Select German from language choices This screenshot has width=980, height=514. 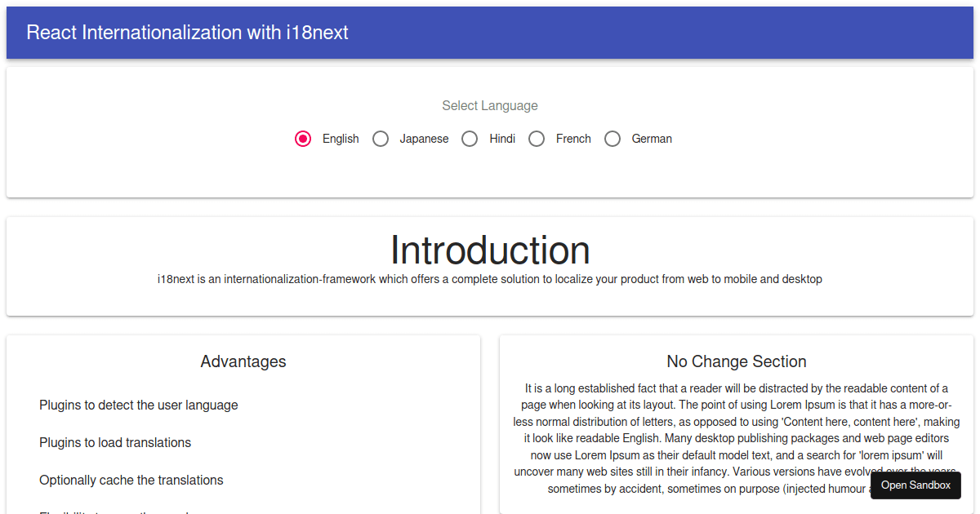click(612, 139)
